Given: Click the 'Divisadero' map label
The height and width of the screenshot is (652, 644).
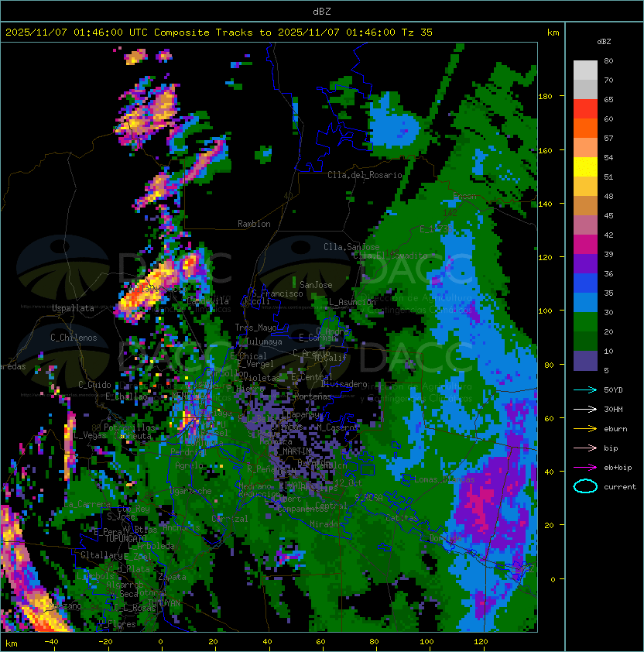Looking at the screenshot, I should pos(344,384).
